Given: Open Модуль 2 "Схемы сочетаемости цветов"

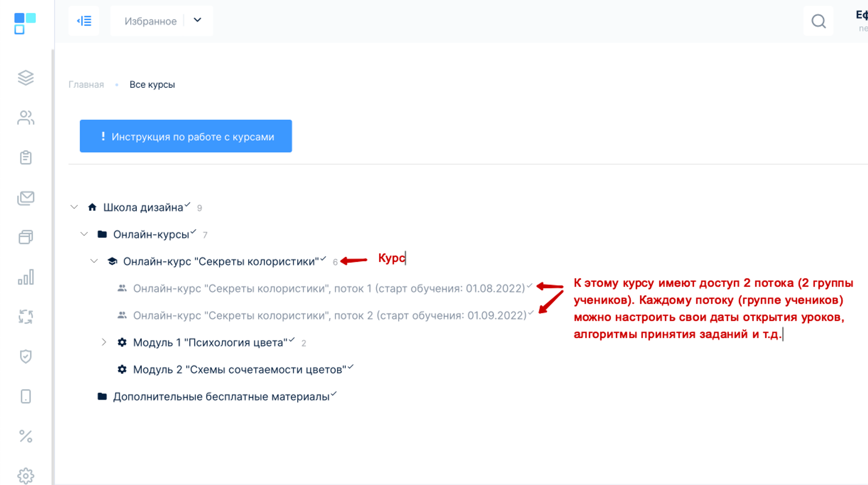Looking at the screenshot, I should (239, 370).
